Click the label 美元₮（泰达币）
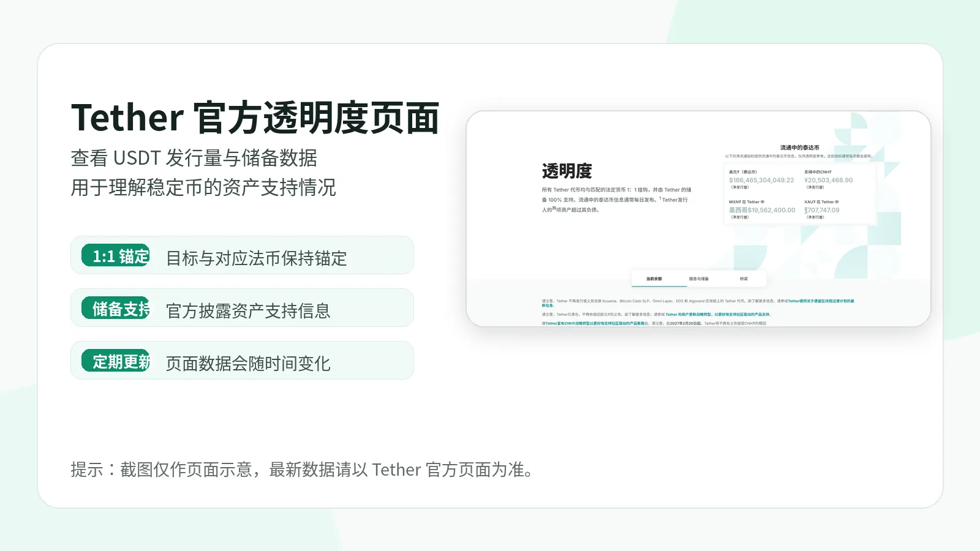 pyautogui.click(x=743, y=172)
